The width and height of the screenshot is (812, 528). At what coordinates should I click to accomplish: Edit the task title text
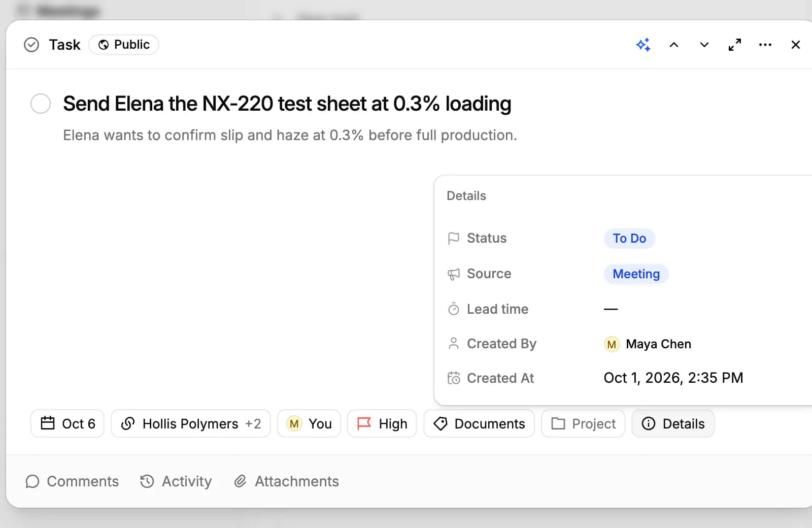(287, 104)
